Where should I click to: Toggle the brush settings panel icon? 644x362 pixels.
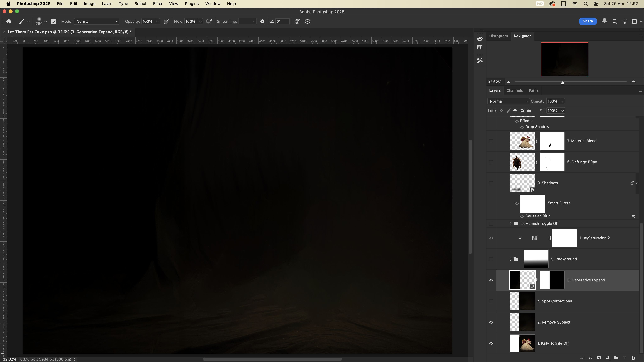54,22
